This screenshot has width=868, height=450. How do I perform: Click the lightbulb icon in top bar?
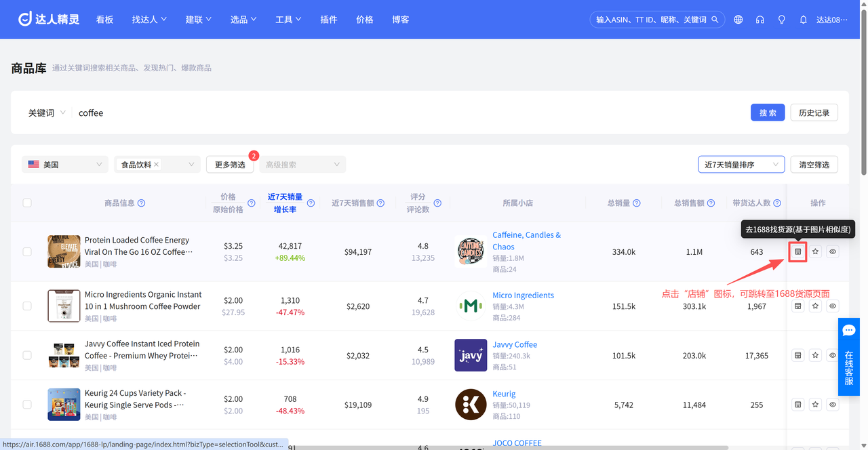tap(781, 20)
